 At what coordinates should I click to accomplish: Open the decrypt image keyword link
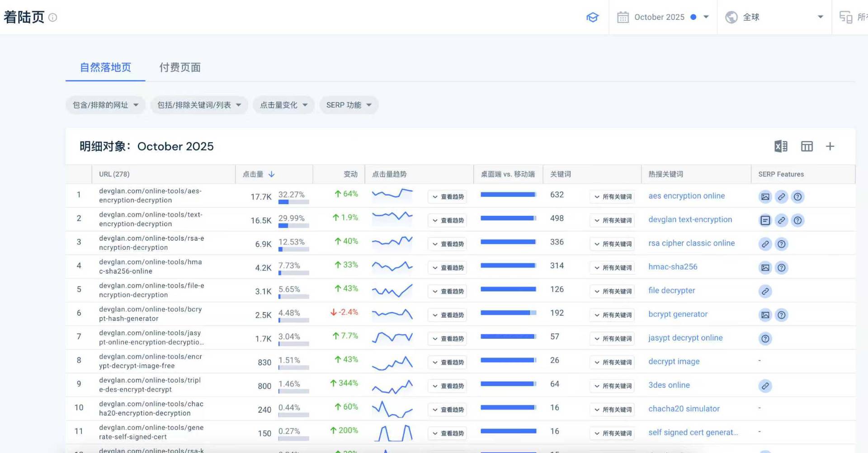pos(674,361)
